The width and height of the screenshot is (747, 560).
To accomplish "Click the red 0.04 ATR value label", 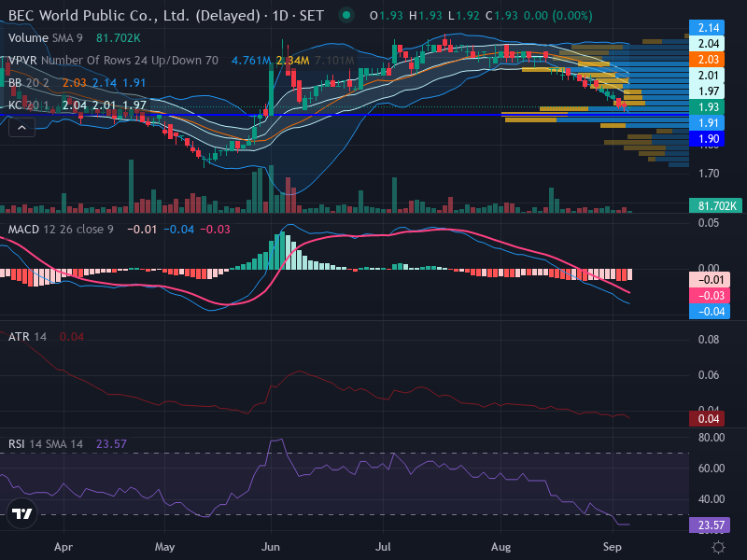I will [x=707, y=419].
